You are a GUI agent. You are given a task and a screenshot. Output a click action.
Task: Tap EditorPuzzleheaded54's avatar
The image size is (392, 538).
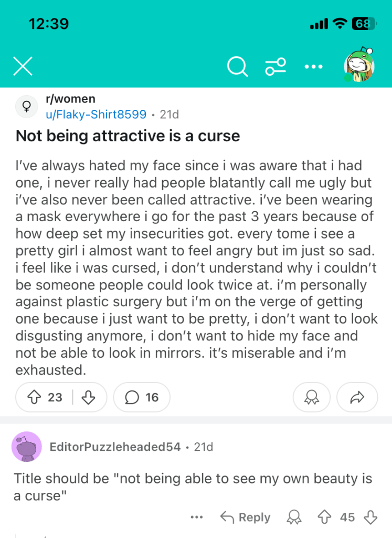click(26, 447)
